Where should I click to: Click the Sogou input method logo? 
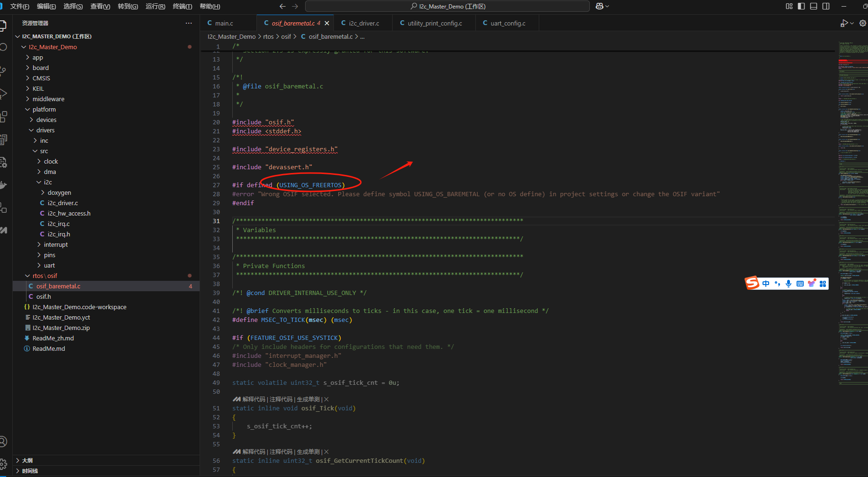(752, 283)
